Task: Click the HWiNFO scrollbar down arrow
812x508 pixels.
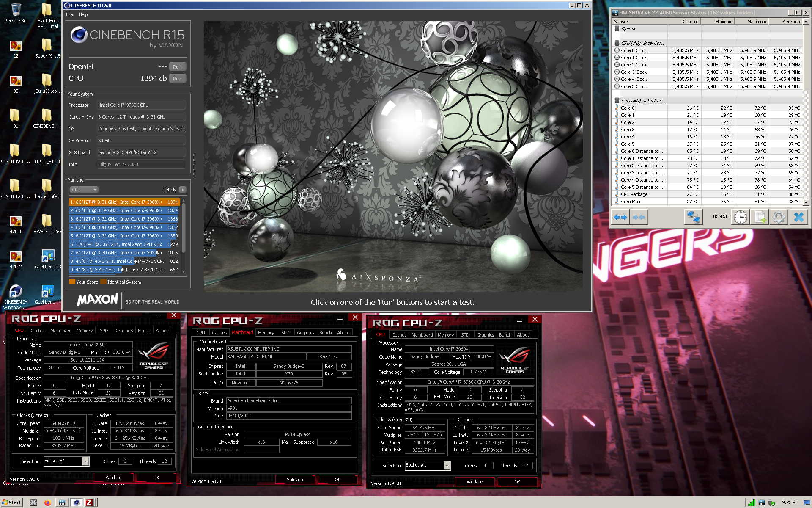Action: click(x=806, y=202)
